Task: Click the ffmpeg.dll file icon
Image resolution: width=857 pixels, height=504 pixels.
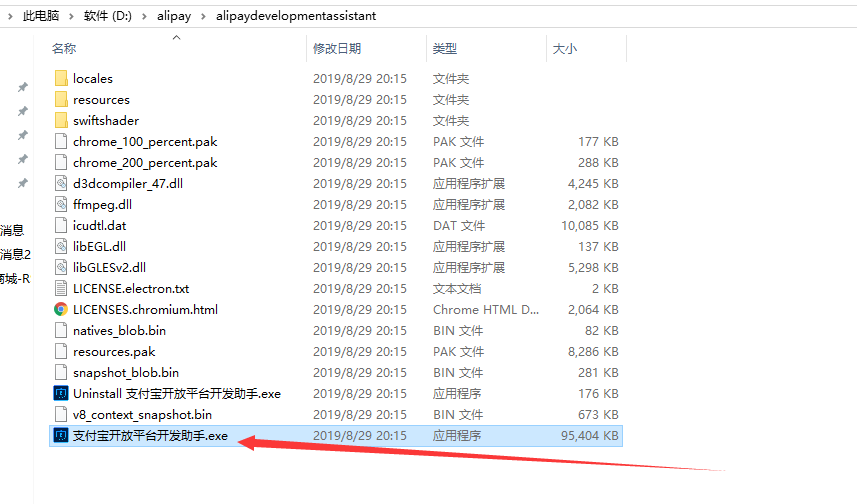Action: coord(61,204)
